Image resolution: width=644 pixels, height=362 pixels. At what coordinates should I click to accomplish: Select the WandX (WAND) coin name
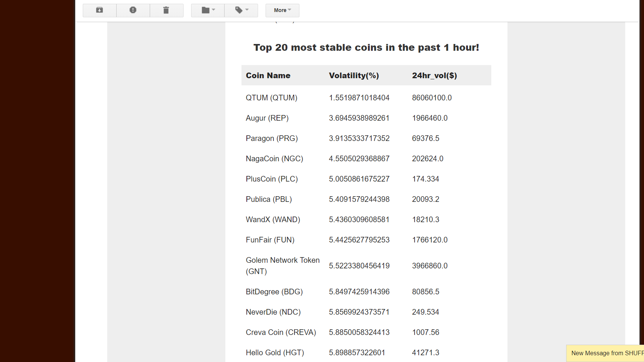273,220
